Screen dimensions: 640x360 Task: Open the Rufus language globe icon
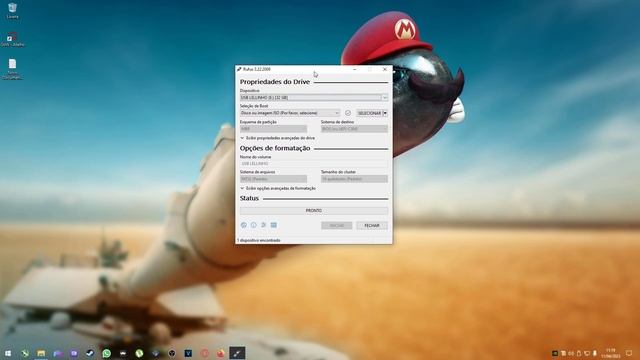pos(244,225)
